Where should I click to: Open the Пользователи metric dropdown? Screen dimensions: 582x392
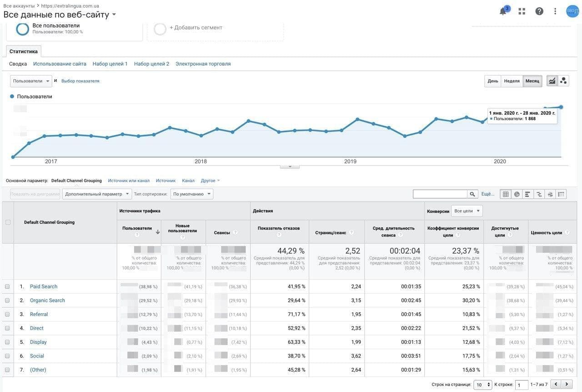coord(31,81)
